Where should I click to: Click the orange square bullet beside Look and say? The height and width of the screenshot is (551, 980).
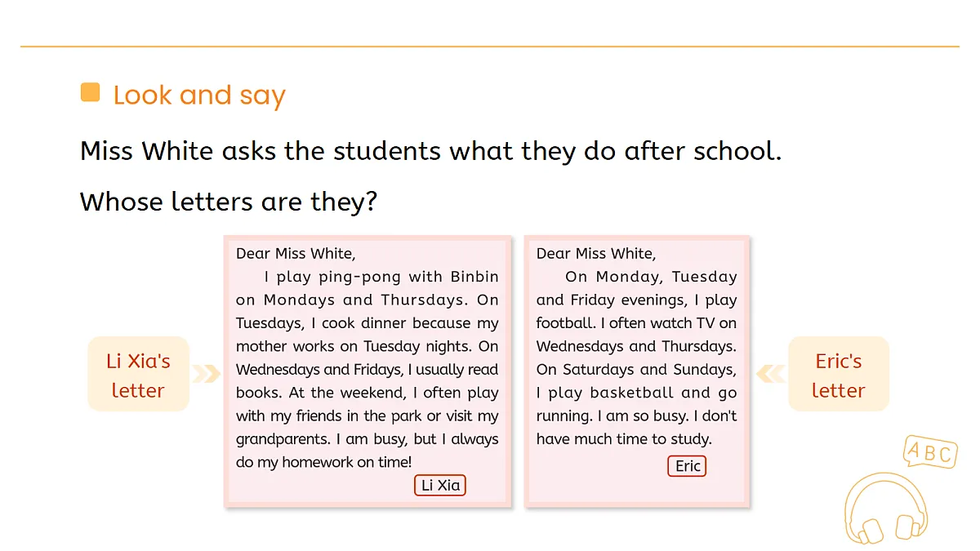tap(91, 92)
